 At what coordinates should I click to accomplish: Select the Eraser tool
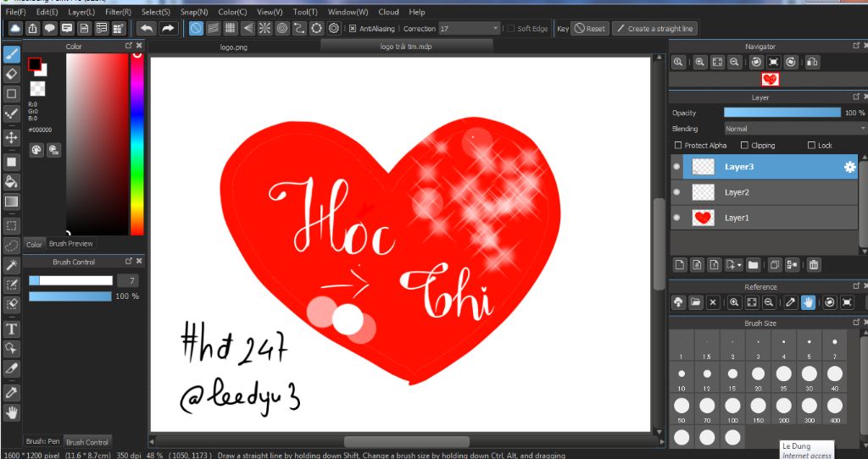tap(11, 75)
